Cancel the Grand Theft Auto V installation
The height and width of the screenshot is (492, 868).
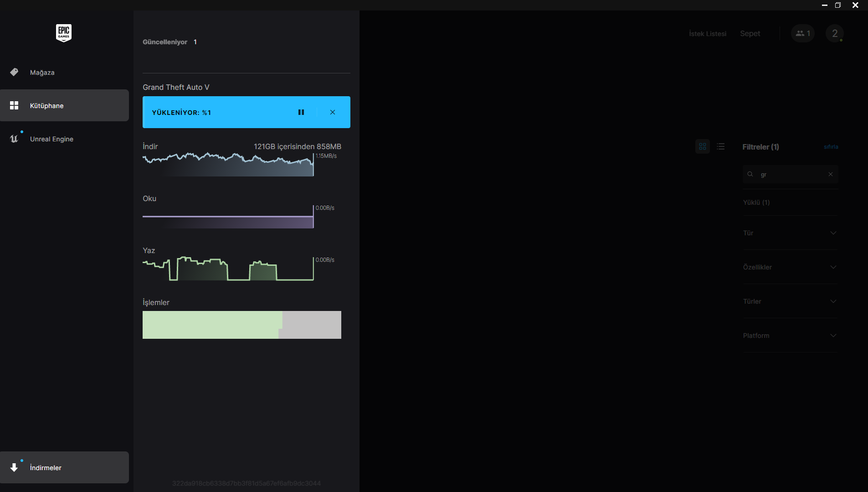coord(333,112)
